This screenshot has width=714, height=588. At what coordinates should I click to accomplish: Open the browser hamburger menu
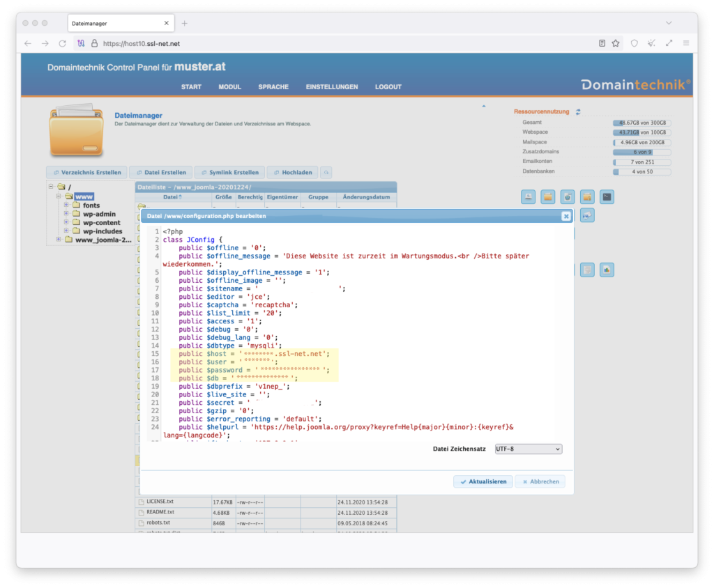pos(686,43)
